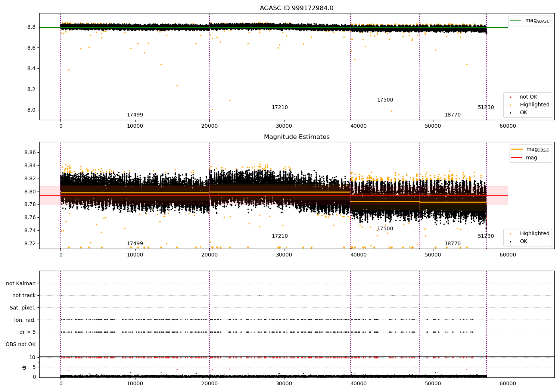
Task: Select the "not track" row label
Action: coord(24,296)
